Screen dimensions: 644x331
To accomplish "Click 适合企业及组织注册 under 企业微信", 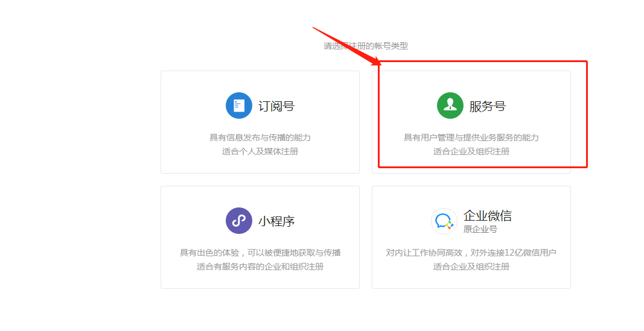I will [x=471, y=266].
